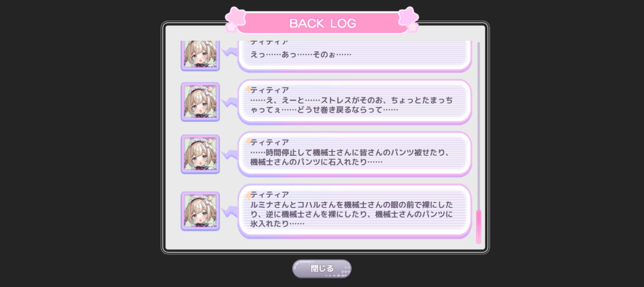The image size is (644, 287).
Task: Click the upper scrollbar track area
Action: pos(478,125)
